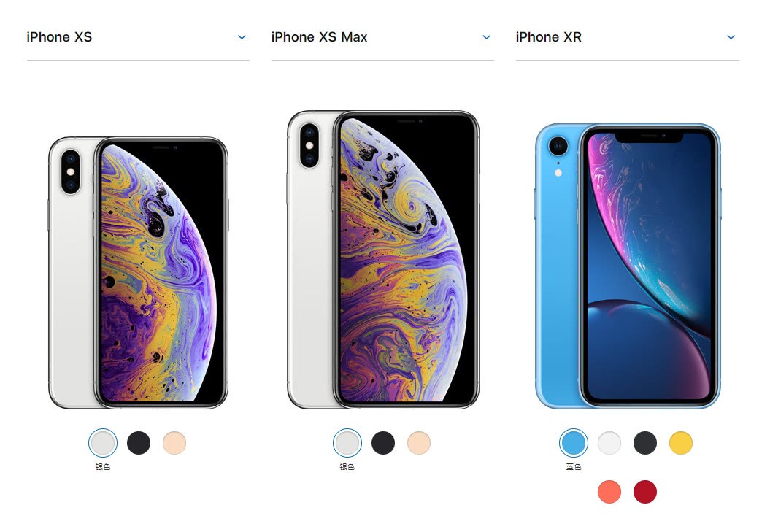The height and width of the screenshot is (532, 770).
Task: Click the iPhone XS Max product image
Action: click(x=383, y=259)
